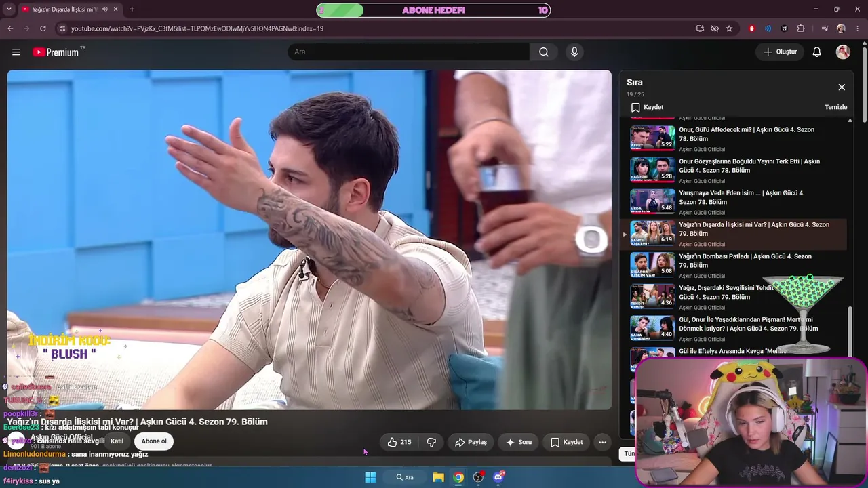Bookmark this page with star icon

coord(729,28)
